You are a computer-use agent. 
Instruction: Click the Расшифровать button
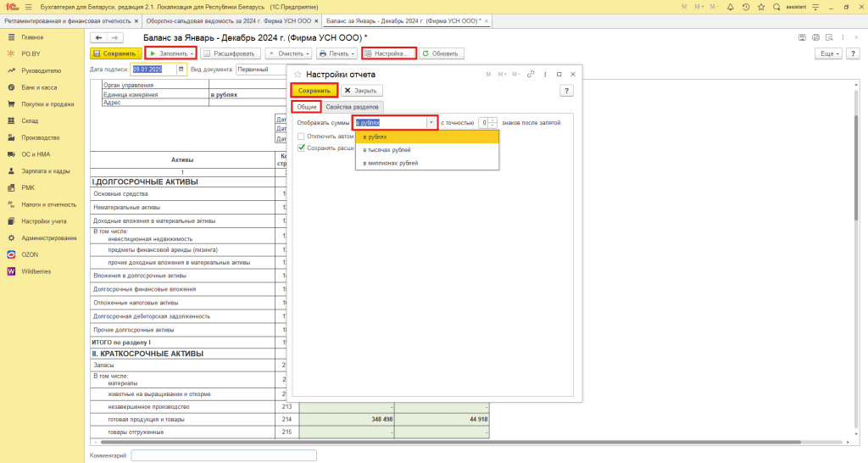(231, 53)
